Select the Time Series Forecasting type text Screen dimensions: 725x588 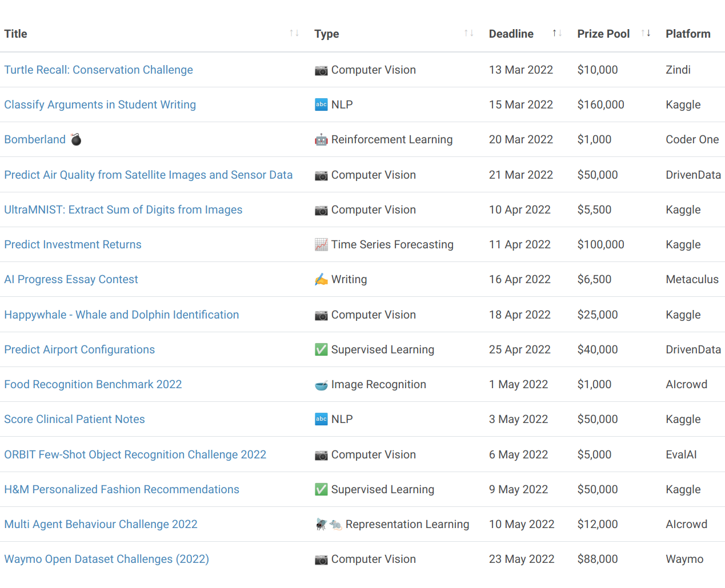point(392,244)
